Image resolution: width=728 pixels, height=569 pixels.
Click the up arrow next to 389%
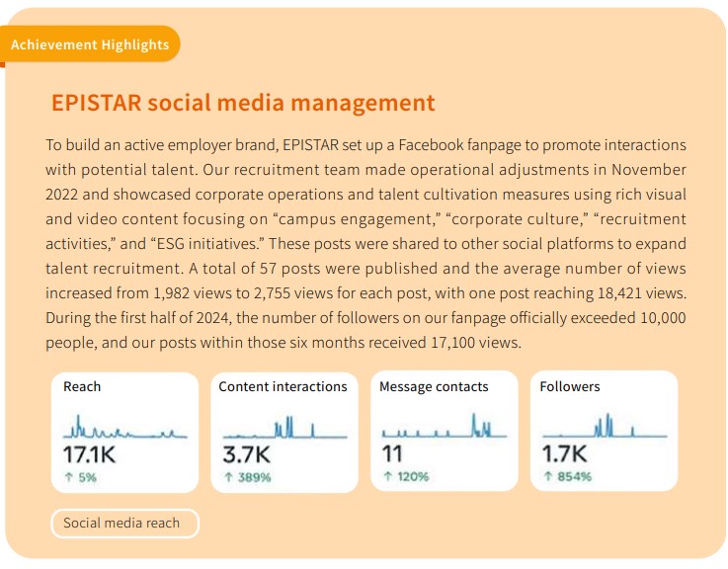228,477
